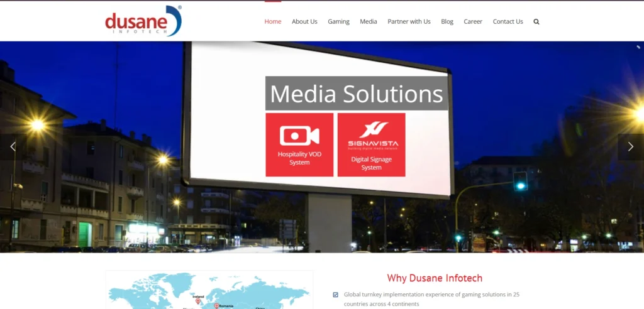The height and width of the screenshot is (309, 644).
Task: Click the Ireland map pin
Action: [198, 301]
